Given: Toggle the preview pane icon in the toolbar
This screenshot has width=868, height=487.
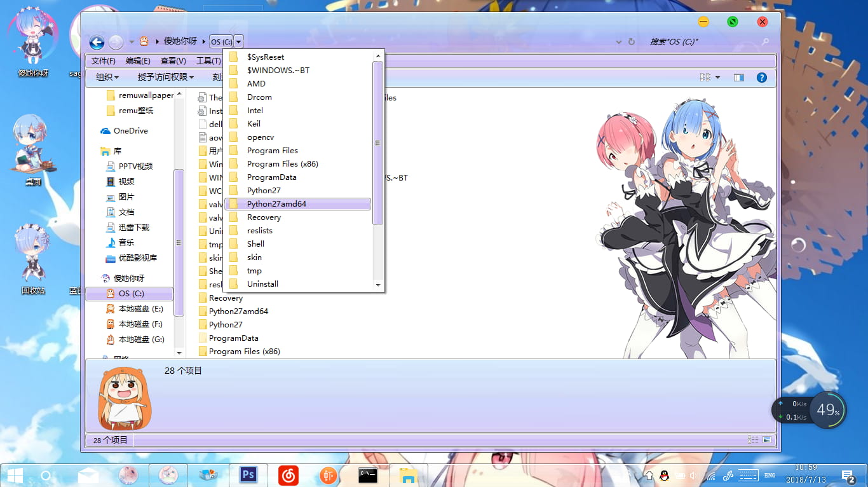Looking at the screenshot, I should (738, 78).
